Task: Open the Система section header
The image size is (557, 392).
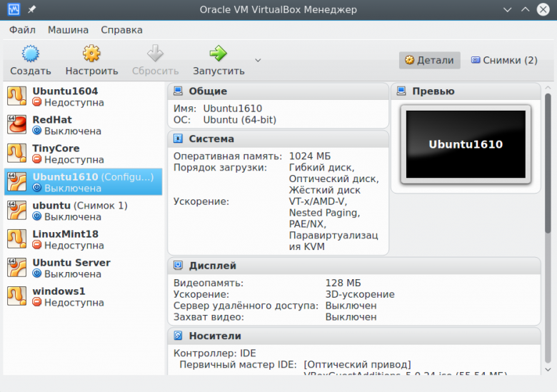Action: click(x=278, y=139)
